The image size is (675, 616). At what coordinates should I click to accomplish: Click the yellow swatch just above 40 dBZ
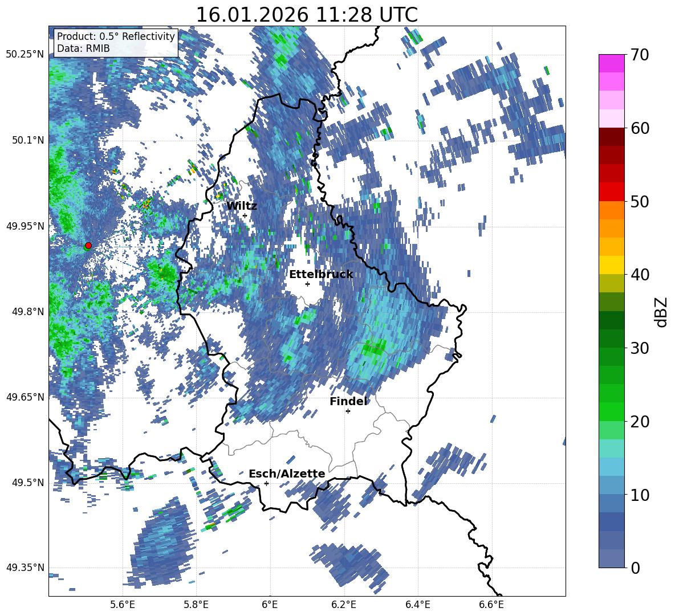click(611, 265)
